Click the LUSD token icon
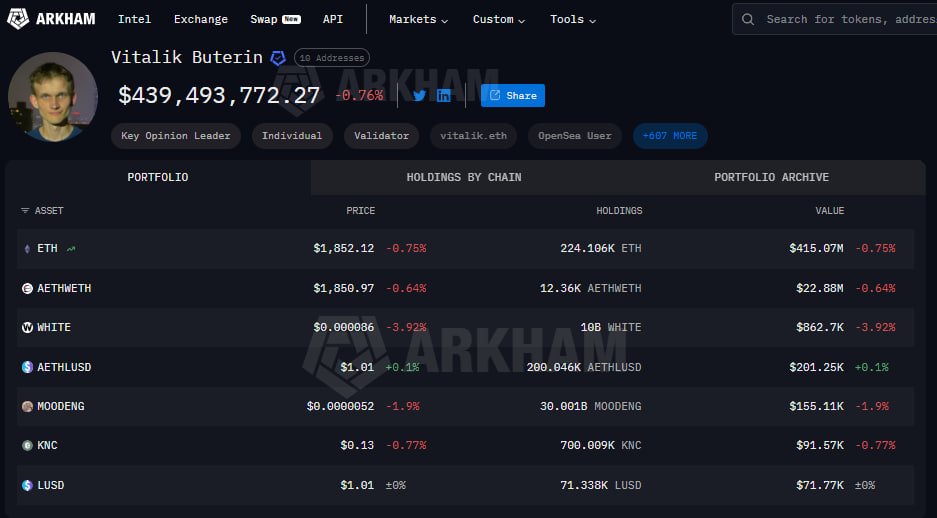937x518 pixels. (27, 485)
